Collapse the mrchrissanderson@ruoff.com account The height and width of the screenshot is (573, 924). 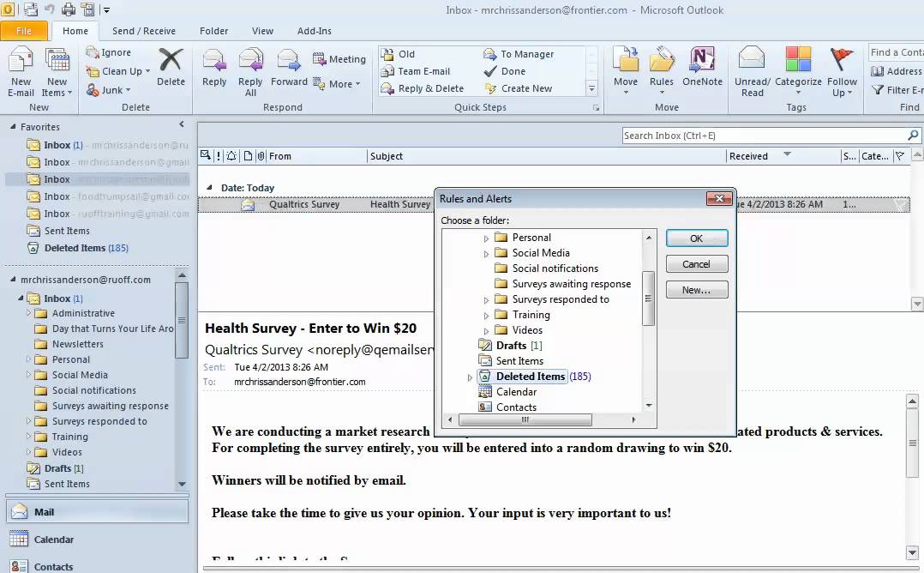click(13, 280)
